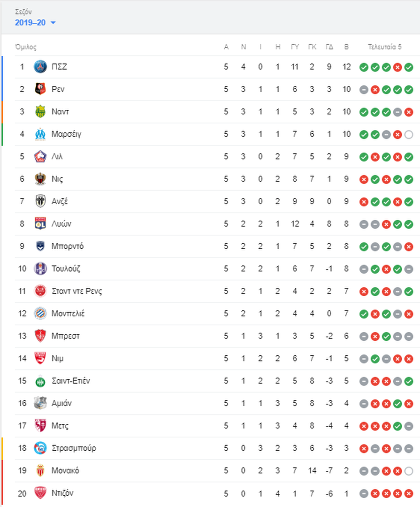Viewport: 420px width, 507px height.
Task: Click the Σεζόν label
Action: coord(23,12)
